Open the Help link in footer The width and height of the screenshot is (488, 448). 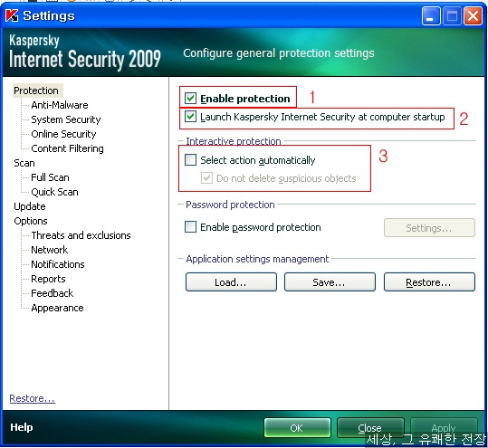click(21, 427)
